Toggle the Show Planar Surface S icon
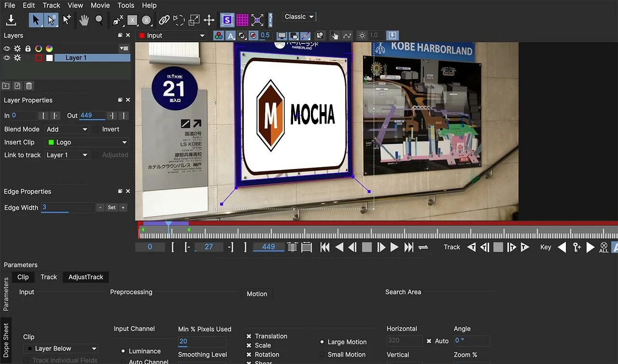The width and height of the screenshot is (618, 364). tap(227, 20)
